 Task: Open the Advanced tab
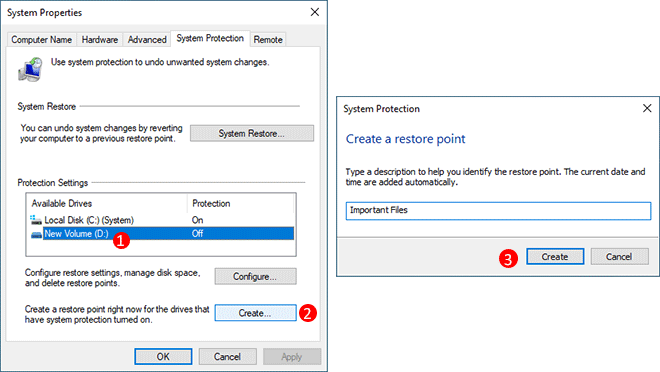(147, 40)
